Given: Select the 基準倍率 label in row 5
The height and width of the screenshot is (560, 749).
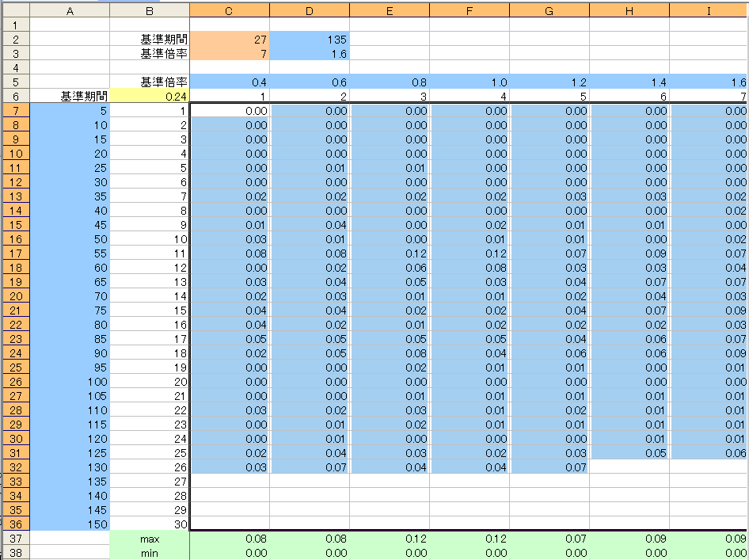Looking at the screenshot, I should point(164,82).
